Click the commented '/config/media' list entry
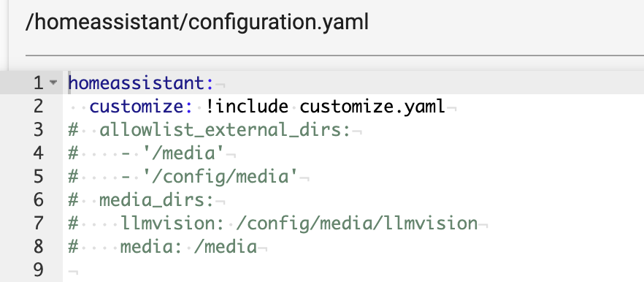Image resolution: width=644 pixels, height=282 pixels. tap(221, 178)
